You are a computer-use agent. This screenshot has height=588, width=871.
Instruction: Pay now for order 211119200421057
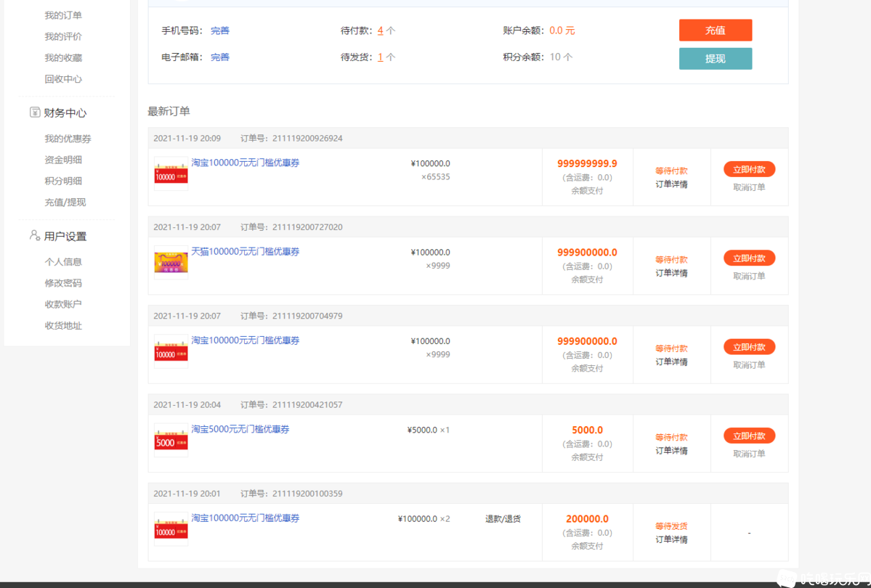(x=749, y=436)
